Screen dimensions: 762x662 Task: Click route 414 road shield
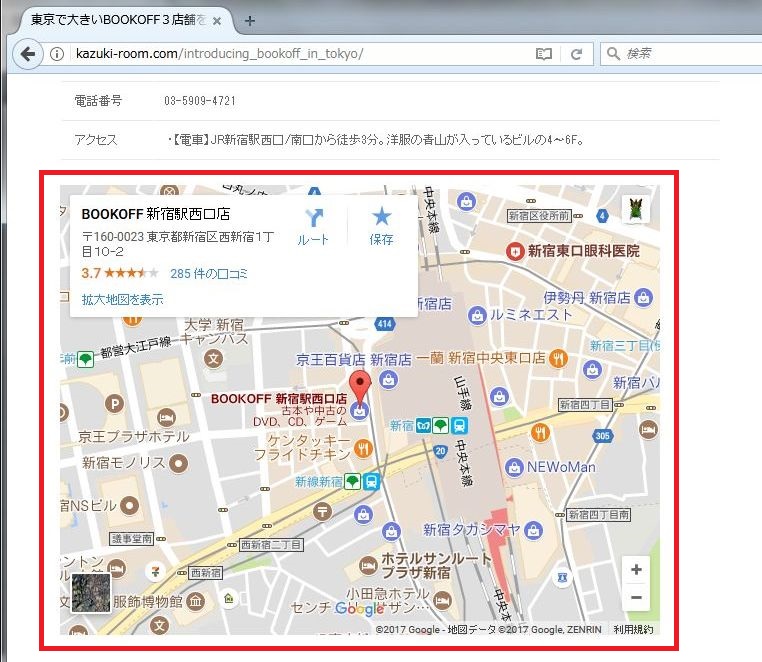pos(384,324)
